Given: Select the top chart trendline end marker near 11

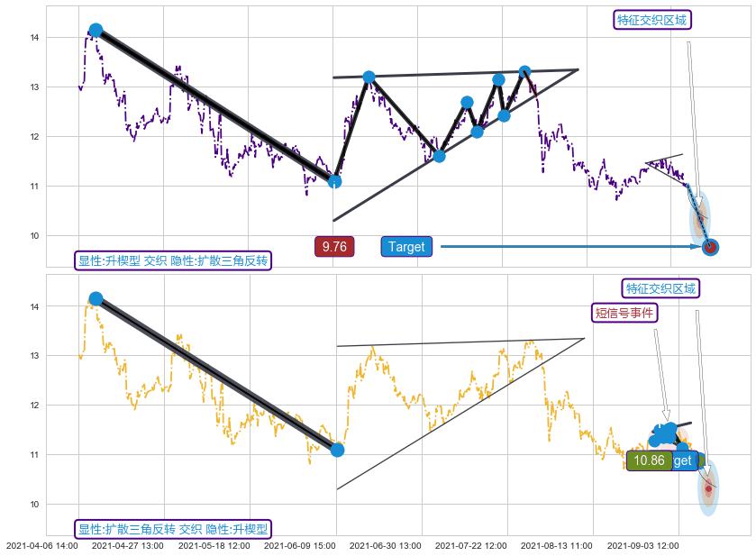Looking at the screenshot, I should pos(334,181).
